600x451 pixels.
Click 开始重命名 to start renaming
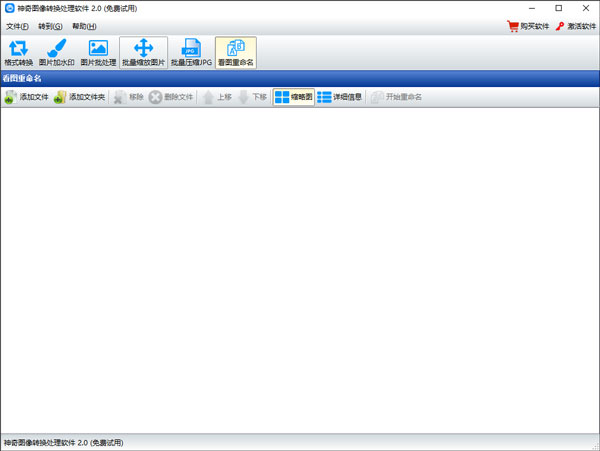[396, 97]
